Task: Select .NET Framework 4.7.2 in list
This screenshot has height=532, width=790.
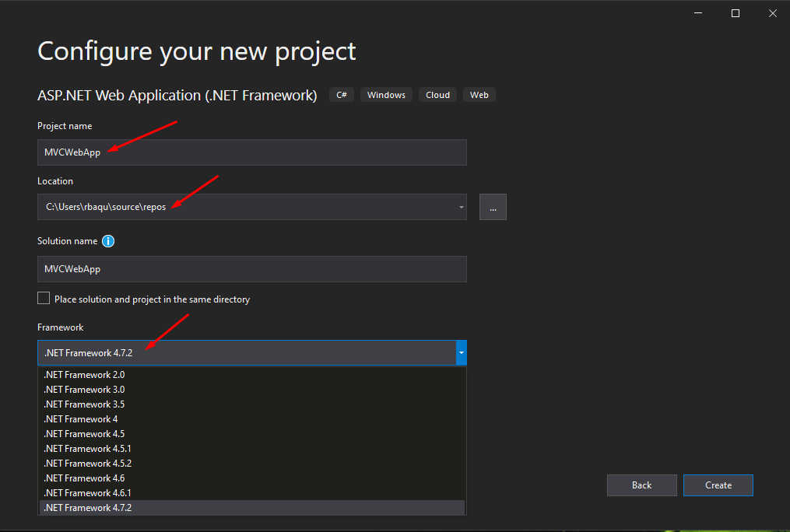Action: 252,508
